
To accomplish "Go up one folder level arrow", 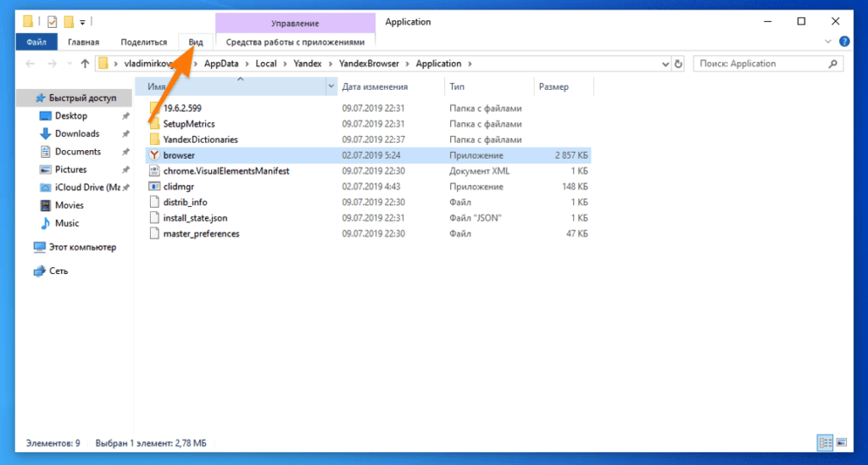I will (85, 64).
